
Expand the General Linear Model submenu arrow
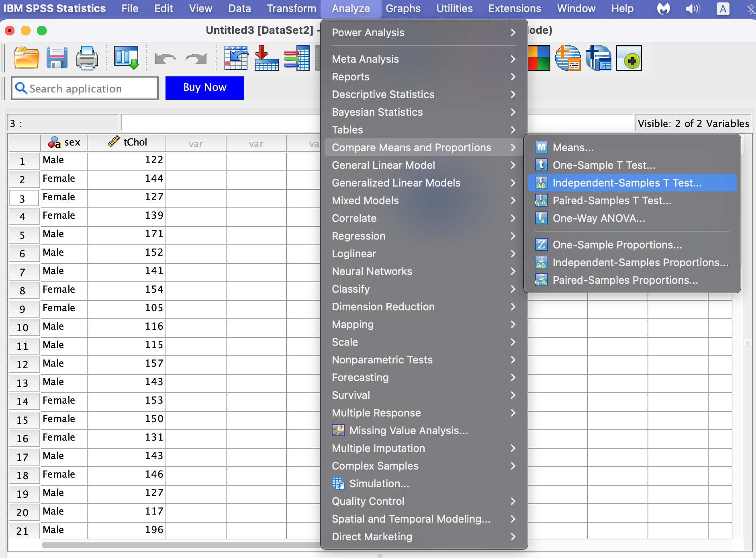[513, 165]
